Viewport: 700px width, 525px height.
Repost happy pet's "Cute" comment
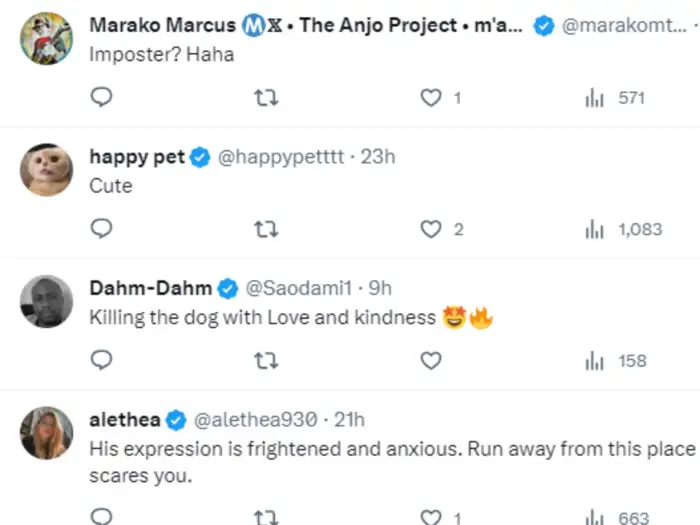[266, 229]
